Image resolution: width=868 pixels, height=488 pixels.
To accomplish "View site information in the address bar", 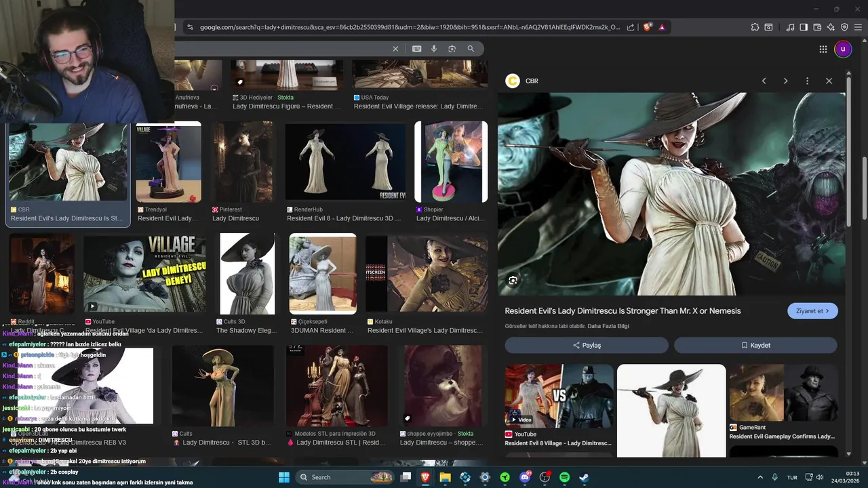I will (190, 27).
